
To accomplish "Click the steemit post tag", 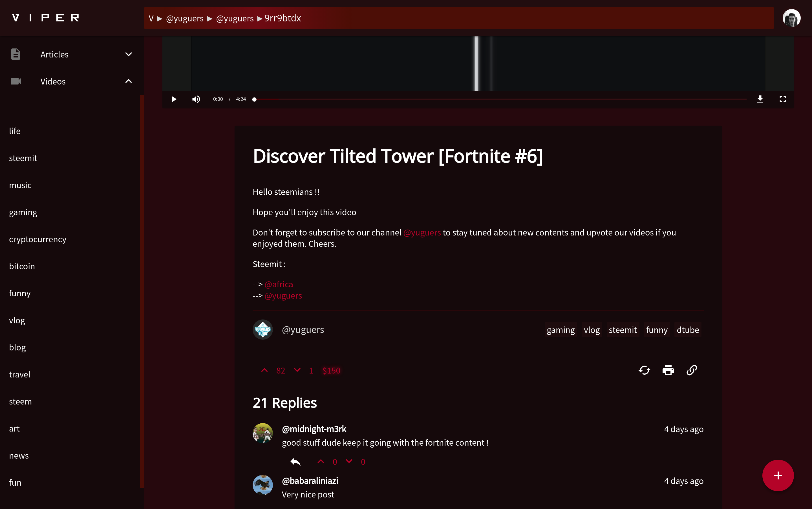I will tap(623, 330).
